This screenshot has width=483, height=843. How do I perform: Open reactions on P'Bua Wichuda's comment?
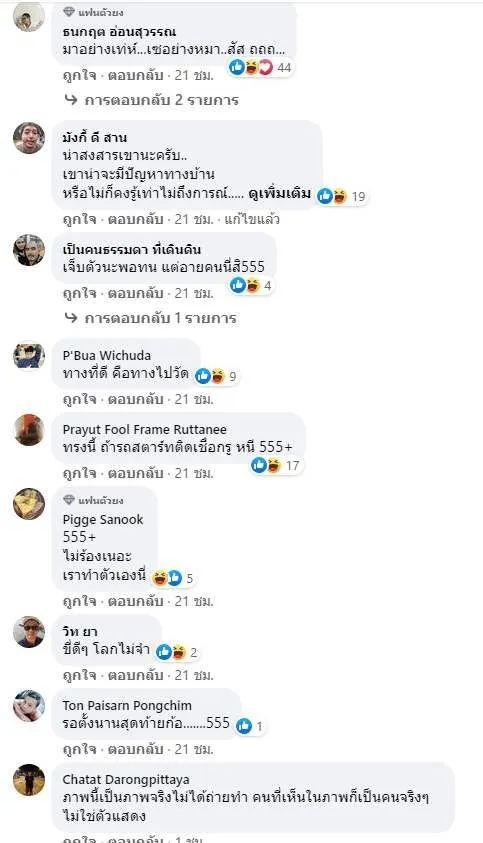(216, 376)
